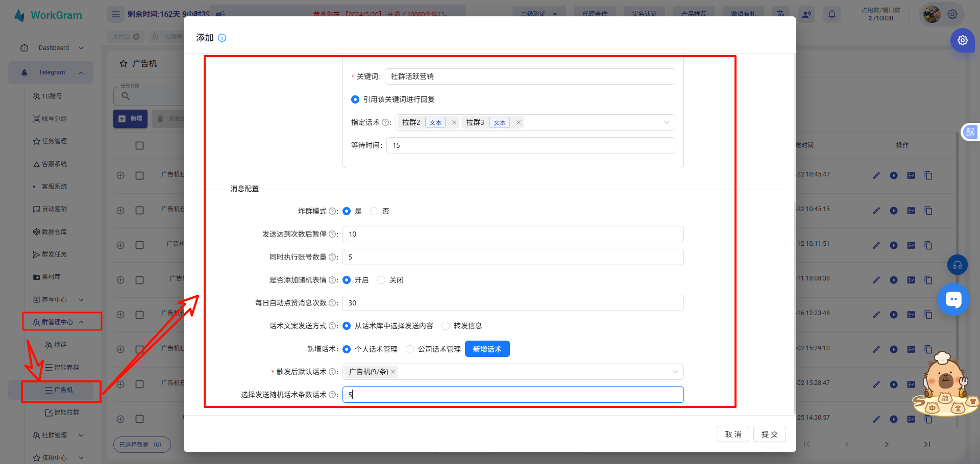
Task: Remove the 拉群3 tag from 指定话术
Action: (519, 122)
